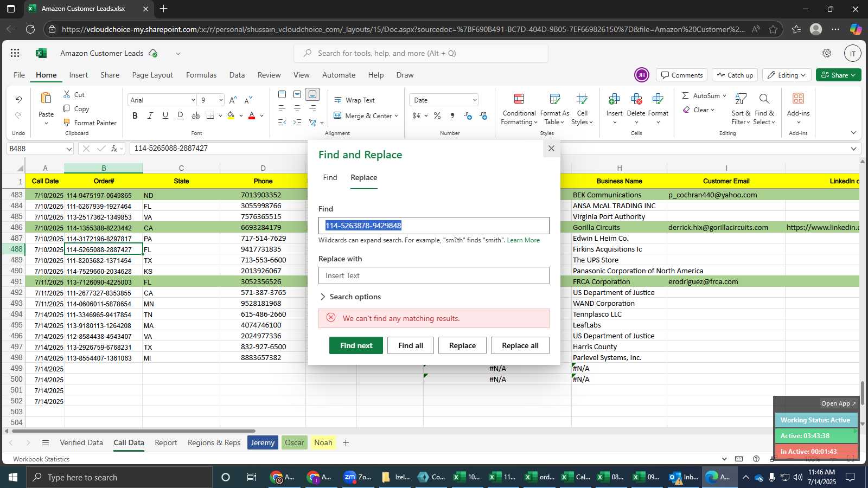The image size is (868, 488).
Task: Apply percent style format
Action: coord(437,115)
